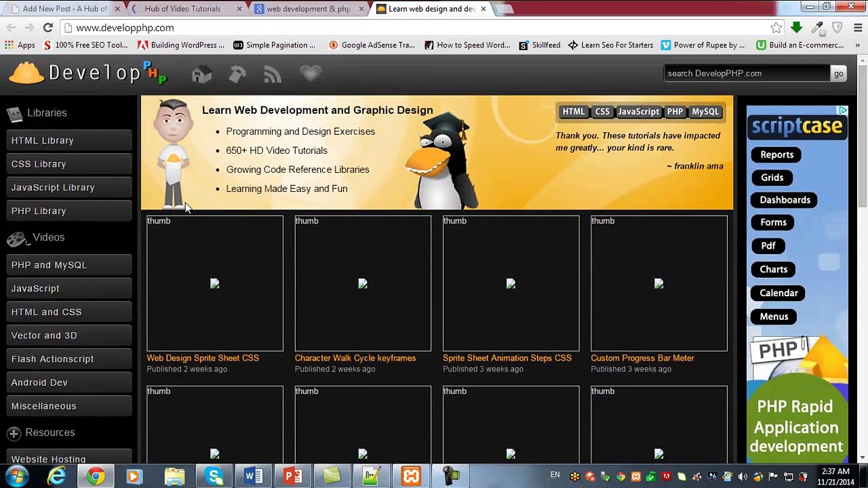Open the JavaScript Library sidebar item
The width and height of the screenshot is (868, 488).
(69, 187)
